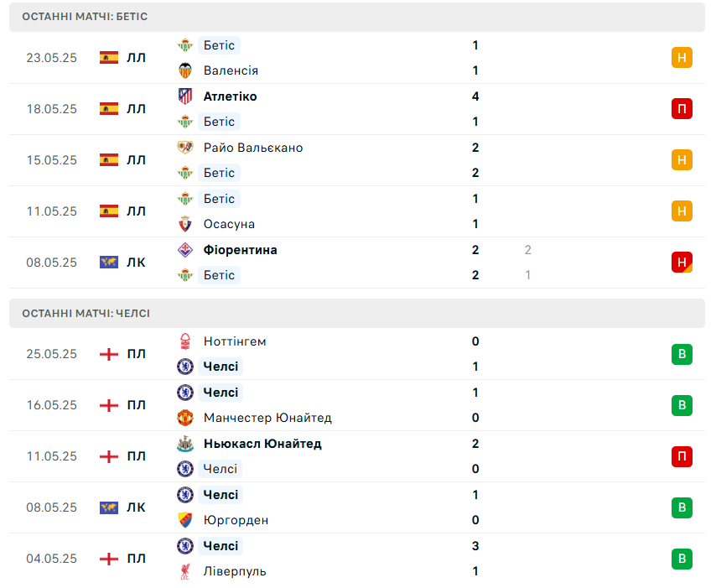Viewport: 716px width, 588px height.
Task: Open the draw badge for Betis vs Valencia
Action: click(682, 58)
